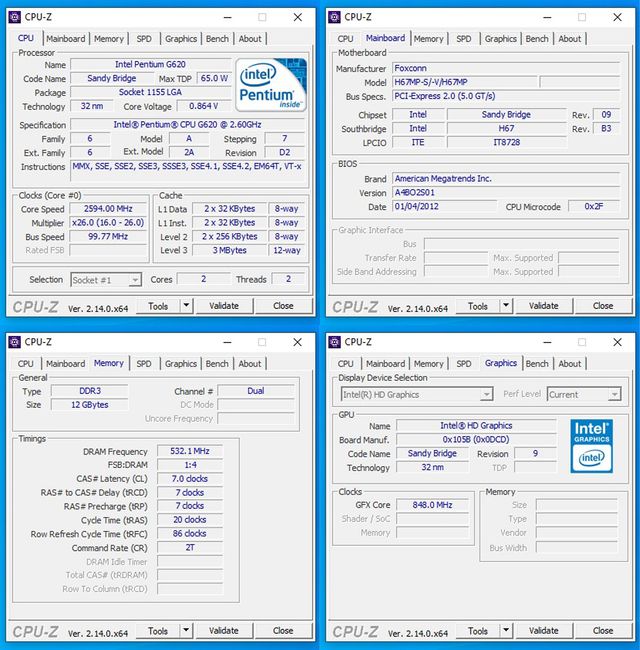Screen dimensions: 640x650
Task: Open the Intel(R) HD Graphics device dropdown
Action: point(417,394)
